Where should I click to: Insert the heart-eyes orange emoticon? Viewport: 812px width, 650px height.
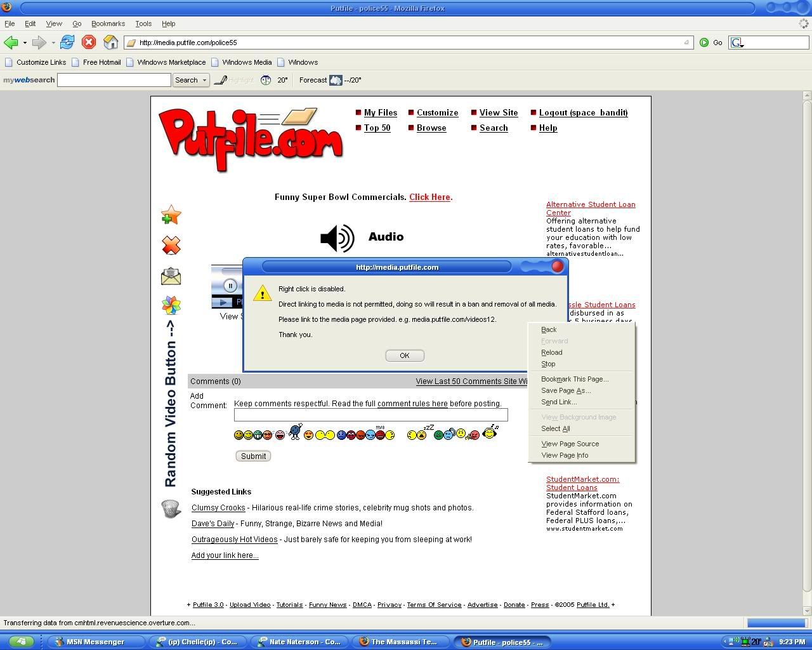pyautogui.click(x=308, y=435)
